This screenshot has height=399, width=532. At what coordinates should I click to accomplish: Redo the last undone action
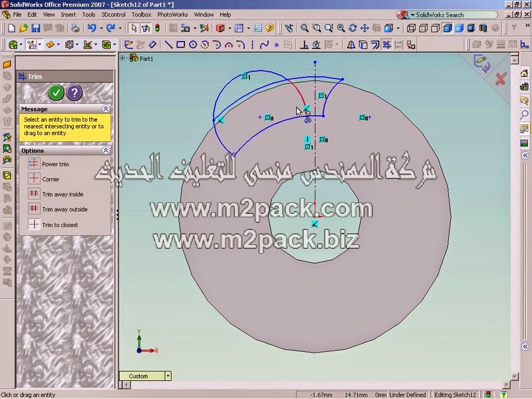click(x=111, y=28)
